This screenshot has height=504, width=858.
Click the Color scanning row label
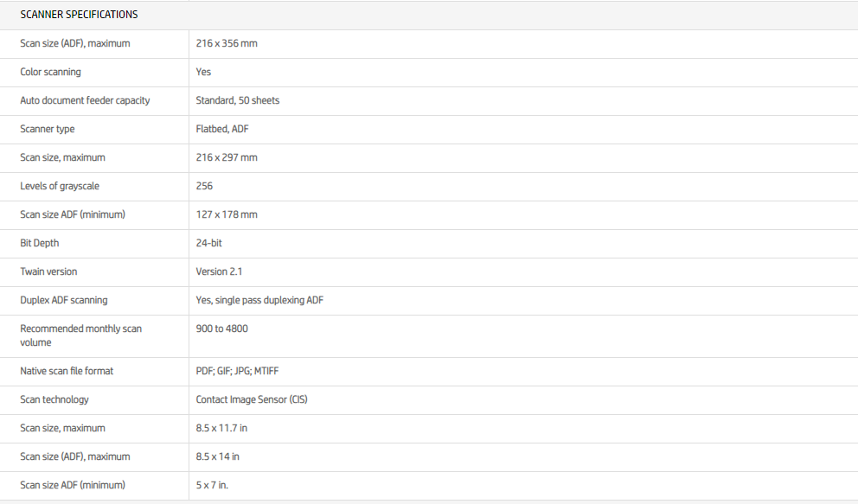coord(50,72)
